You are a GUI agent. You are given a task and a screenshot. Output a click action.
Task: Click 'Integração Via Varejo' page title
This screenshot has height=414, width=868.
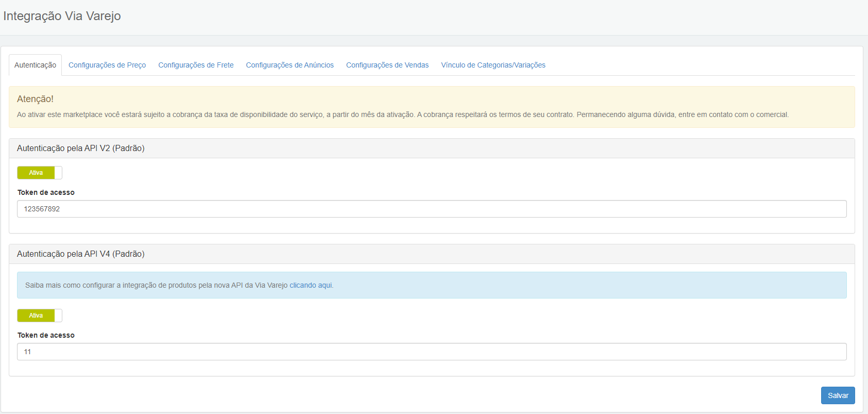tap(62, 16)
